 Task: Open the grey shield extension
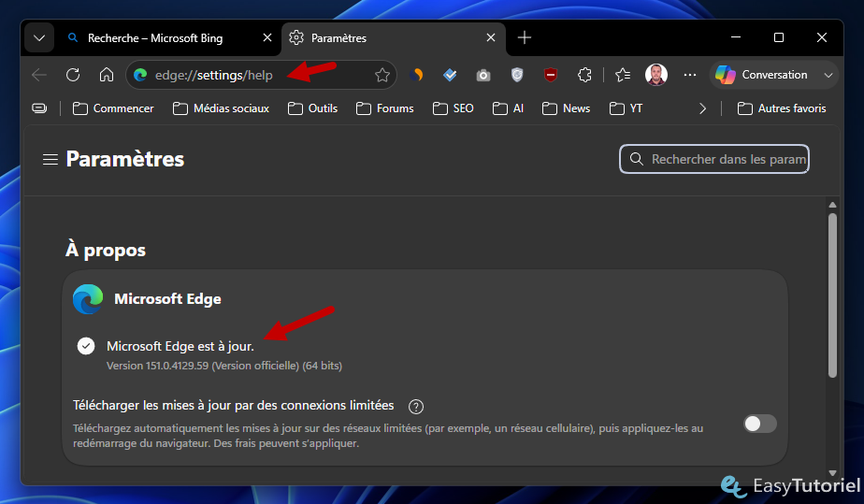(x=517, y=75)
